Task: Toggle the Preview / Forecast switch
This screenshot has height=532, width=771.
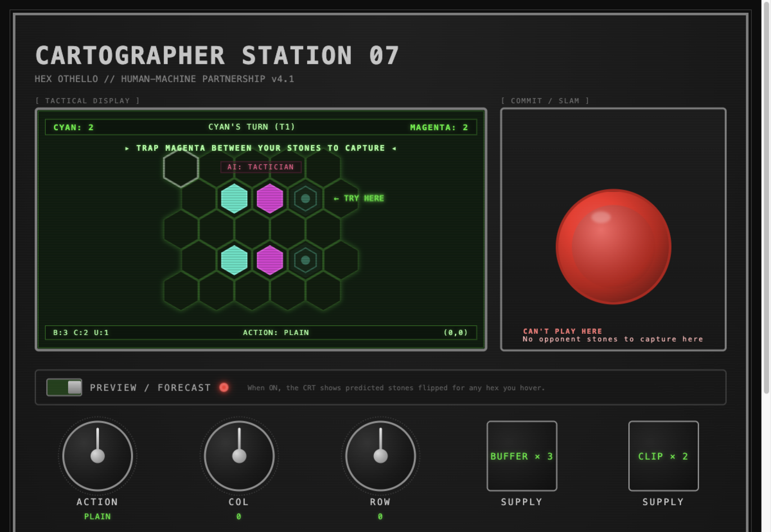Action: point(64,387)
